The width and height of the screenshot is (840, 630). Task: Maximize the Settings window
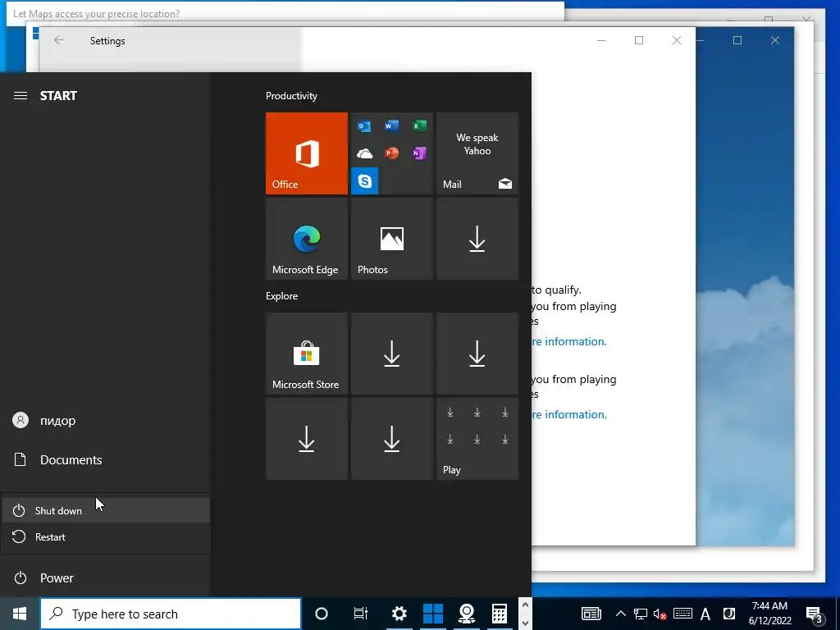(x=638, y=40)
